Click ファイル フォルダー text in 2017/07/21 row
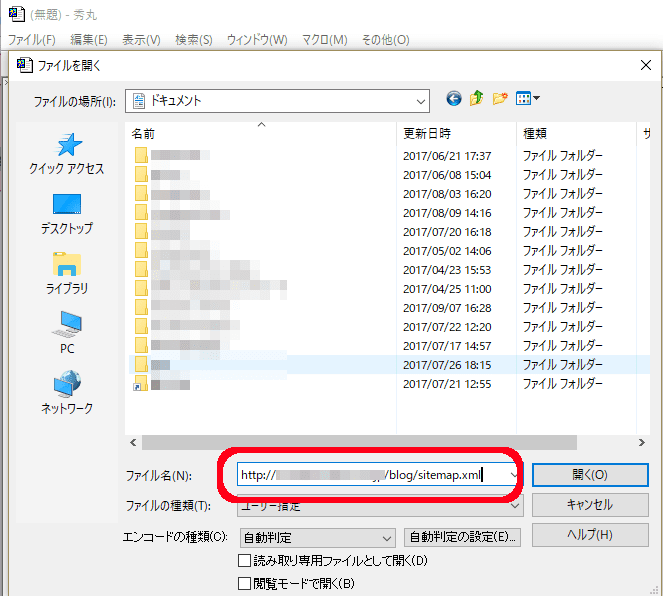Viewport: 663px width, 596px height. tap(562, 383)
